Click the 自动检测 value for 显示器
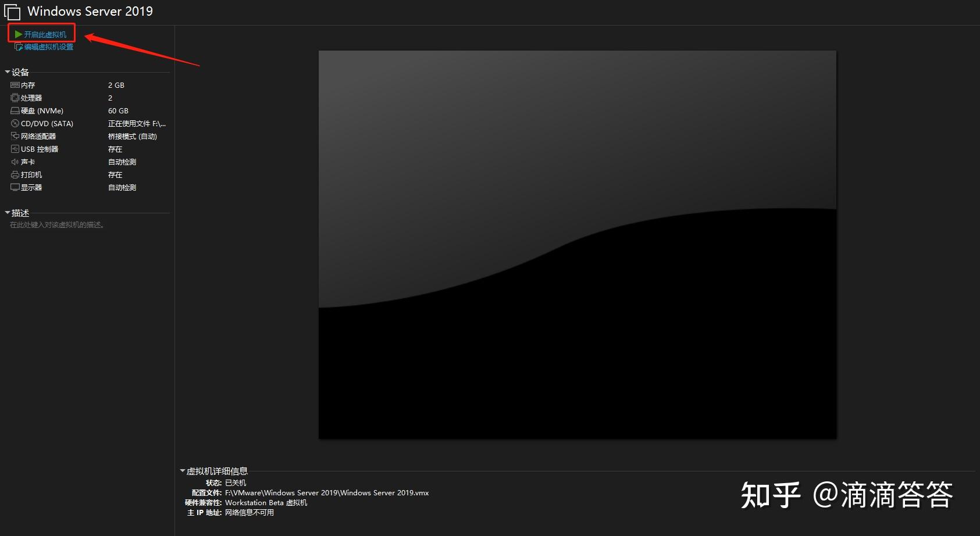 pyautogui.click(x=122, y=187)
